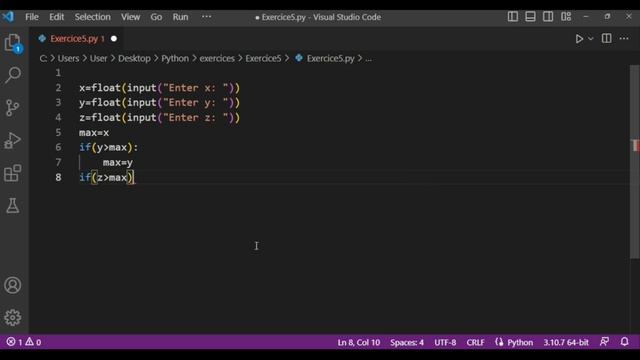This screenshot has height=360, width=640.
Task: Open the Manage gear settings icon
Action: (x=13, y=317)
